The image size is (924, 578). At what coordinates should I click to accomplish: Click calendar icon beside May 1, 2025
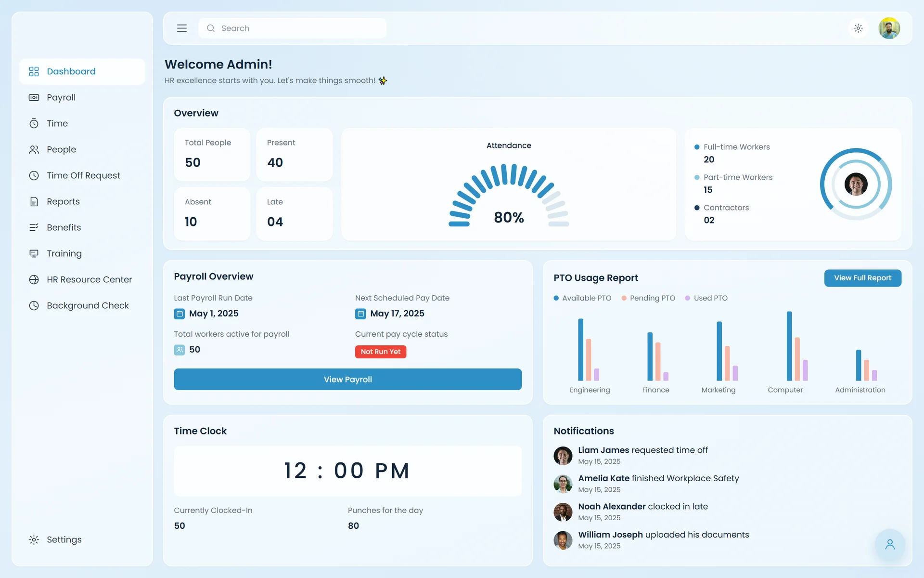click(x=180, y=314)
